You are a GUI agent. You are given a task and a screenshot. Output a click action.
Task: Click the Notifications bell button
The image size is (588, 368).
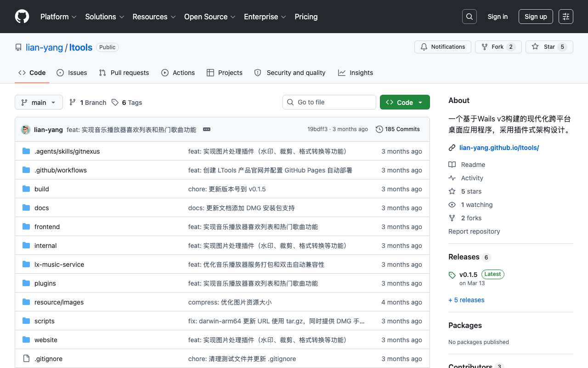(x=443, y=47)
